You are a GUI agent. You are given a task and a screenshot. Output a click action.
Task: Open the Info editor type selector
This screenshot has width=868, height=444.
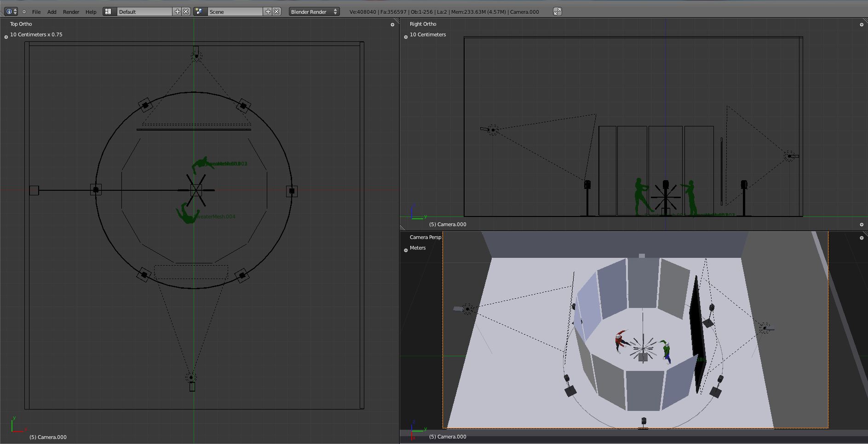tap(11, 11)
